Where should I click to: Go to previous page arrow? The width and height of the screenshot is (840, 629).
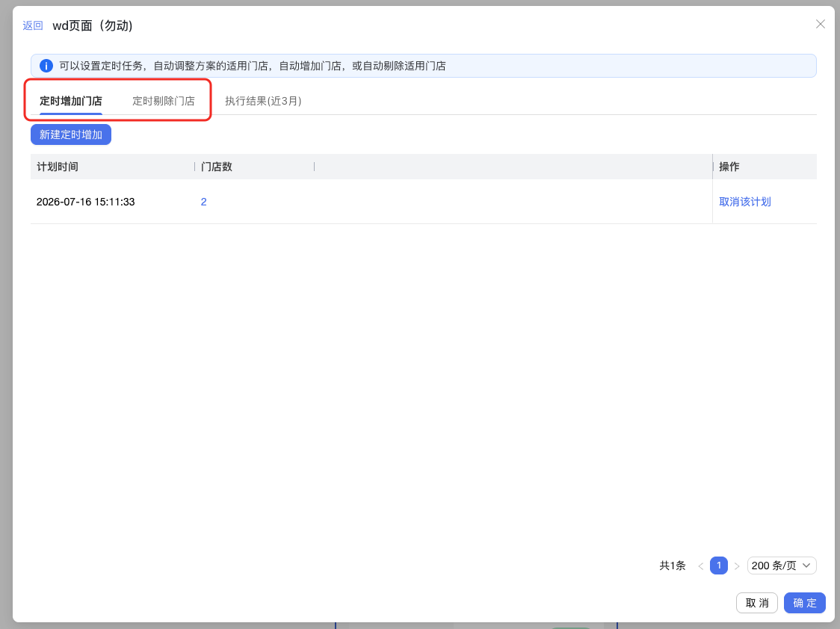tap(701, 566)
